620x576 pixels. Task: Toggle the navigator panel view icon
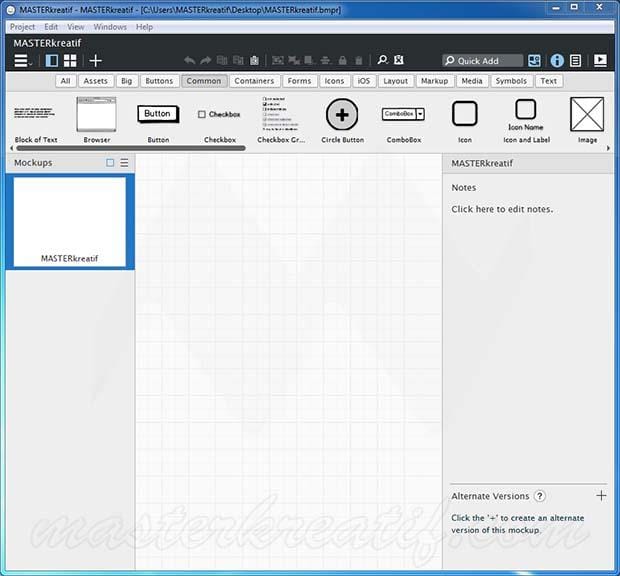tap(52, 60)
